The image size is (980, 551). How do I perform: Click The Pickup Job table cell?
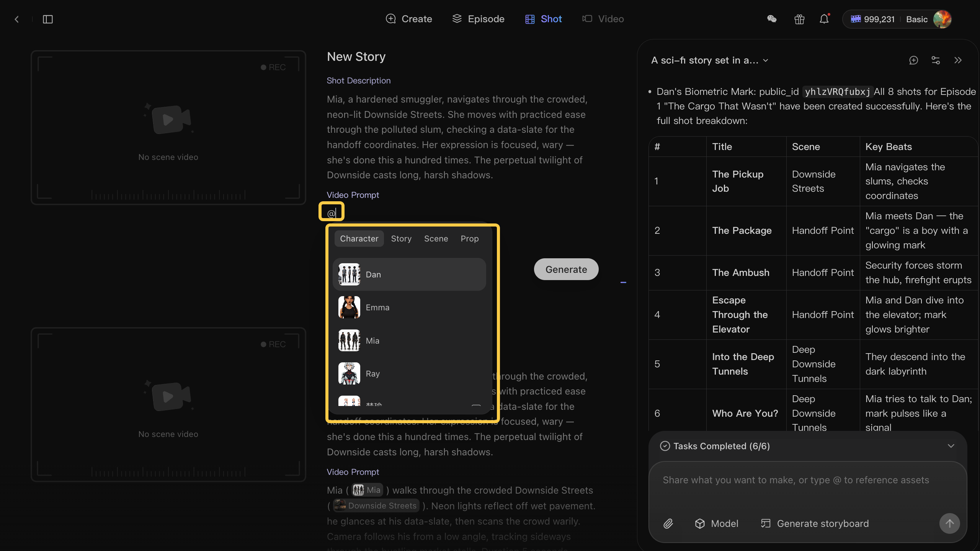coord(746,181)
